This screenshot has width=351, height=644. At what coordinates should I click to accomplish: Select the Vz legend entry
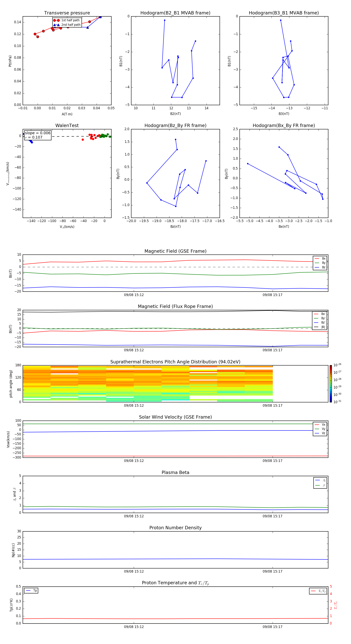pos(320,433)
